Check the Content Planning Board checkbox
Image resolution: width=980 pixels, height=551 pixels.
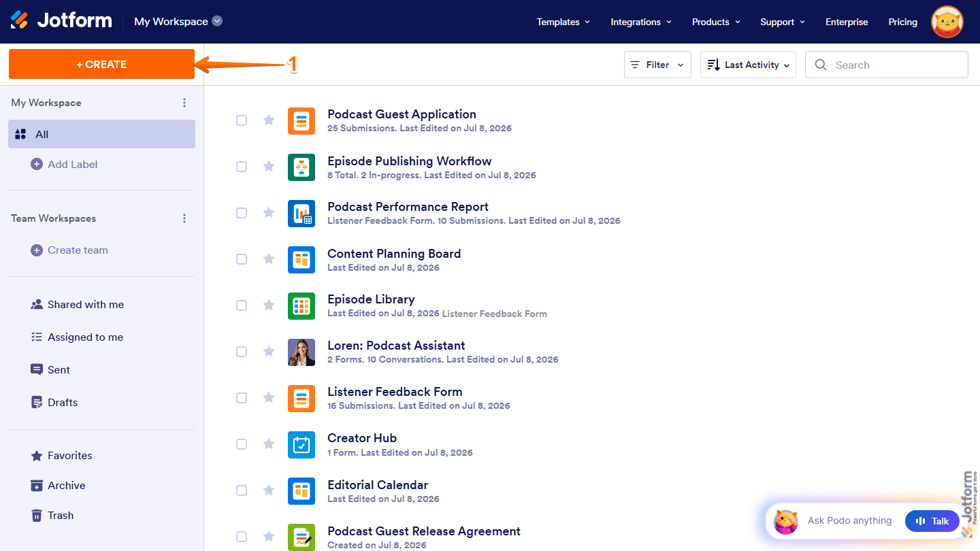[x=242, y=259]
